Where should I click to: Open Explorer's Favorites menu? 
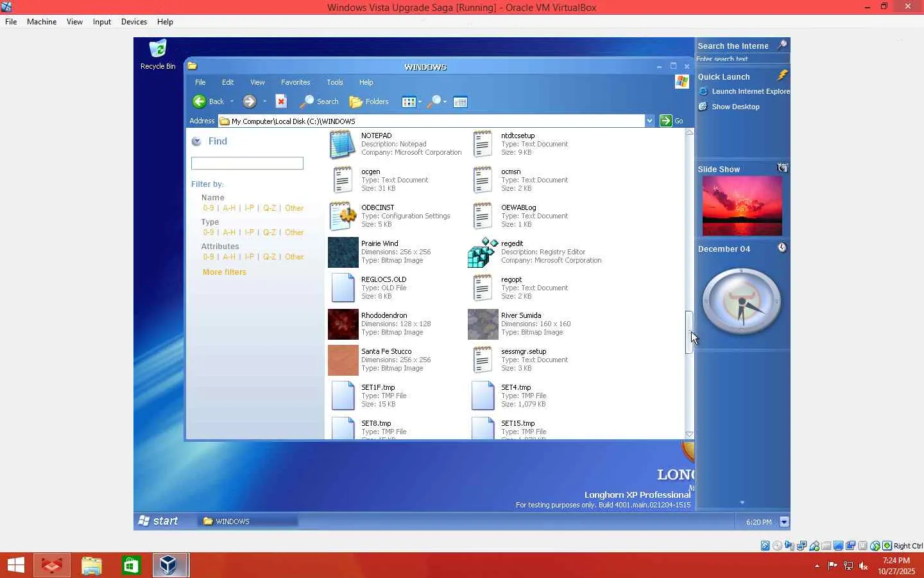295,82
